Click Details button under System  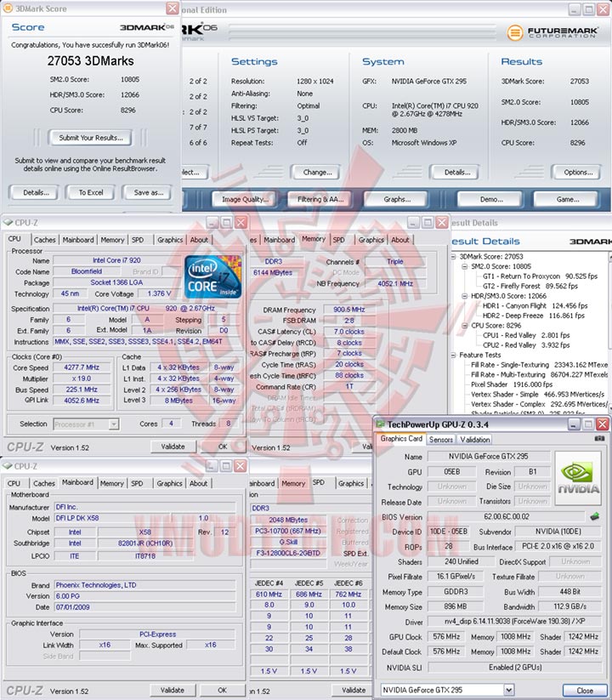pos(456,173)
